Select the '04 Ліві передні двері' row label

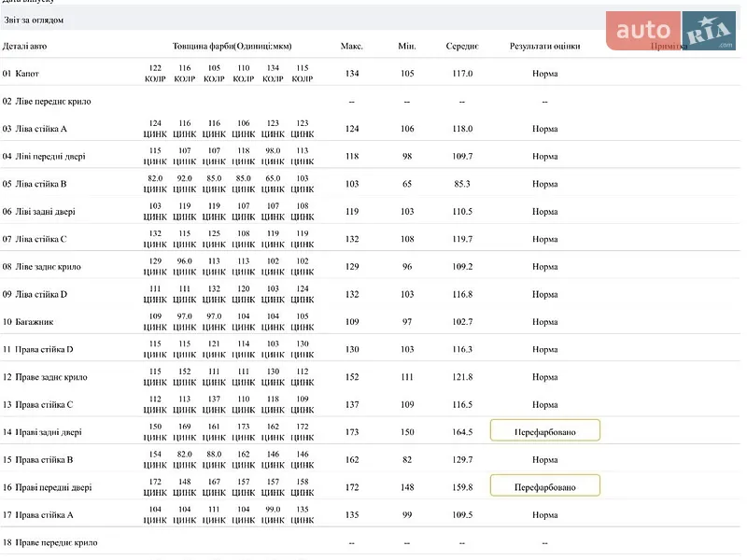pyautogui.click(x=44, y=156)
